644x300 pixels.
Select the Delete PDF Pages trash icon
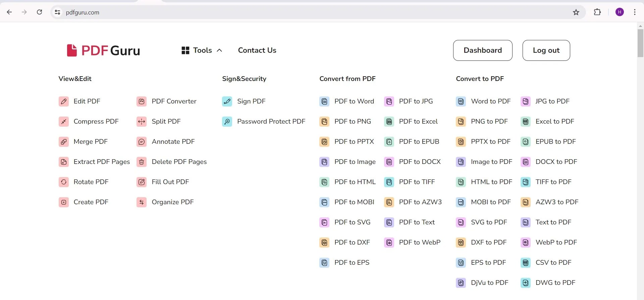coord(142,162)
